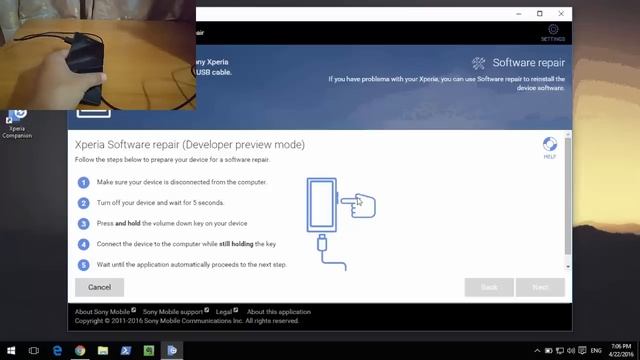
Task: Click the greyed Back button
Action: click(489, 287)
